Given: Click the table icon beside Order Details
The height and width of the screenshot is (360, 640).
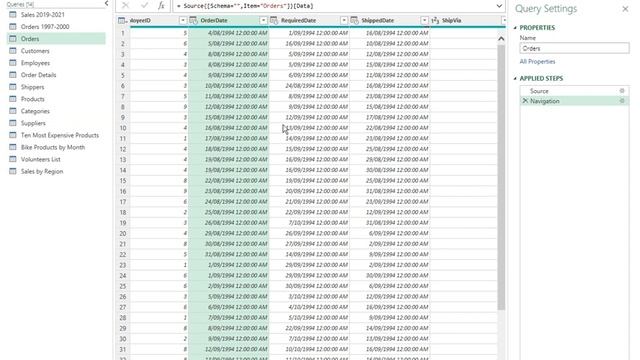Looking at the screenshot, I should tap(13, 75).
